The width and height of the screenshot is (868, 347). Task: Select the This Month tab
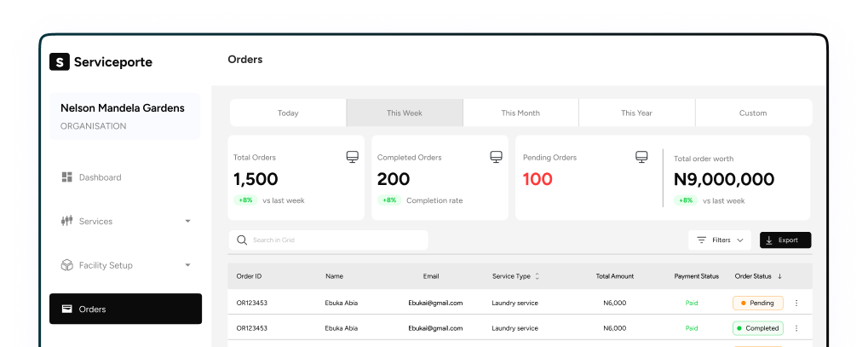pos(520,113)
